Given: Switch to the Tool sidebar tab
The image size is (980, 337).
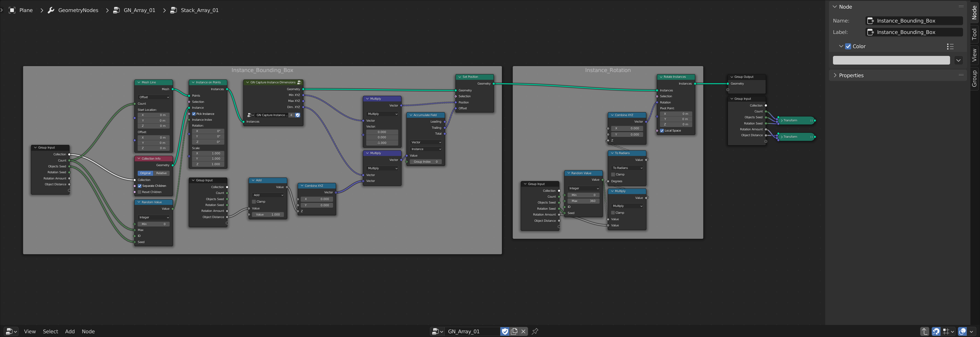Looking at the screenshot, I should click(974, 34).
